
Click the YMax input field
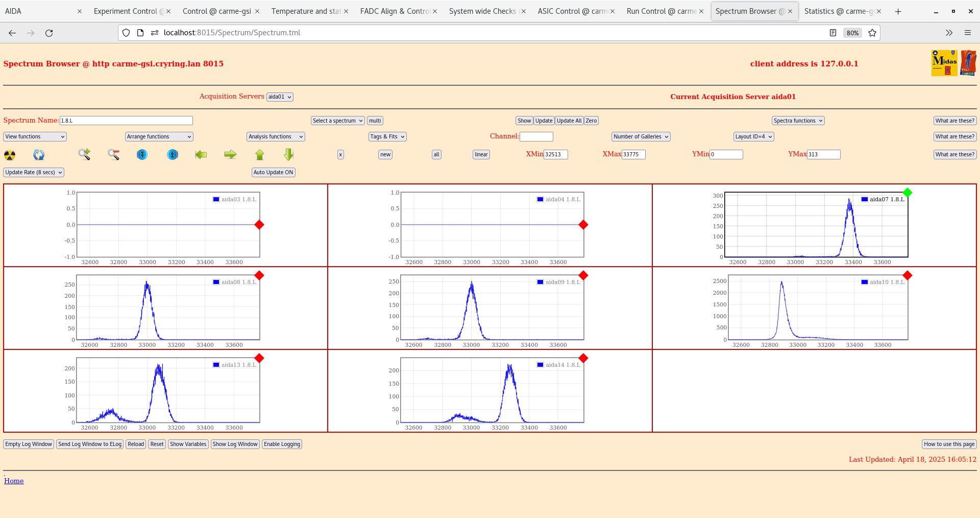[824, 154]
